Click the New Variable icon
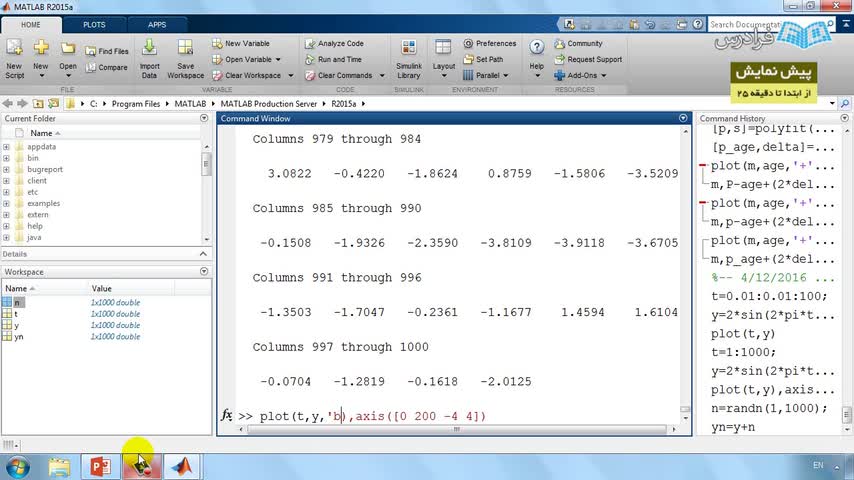Screen dimensions: 854x480 tap(217, 44)
